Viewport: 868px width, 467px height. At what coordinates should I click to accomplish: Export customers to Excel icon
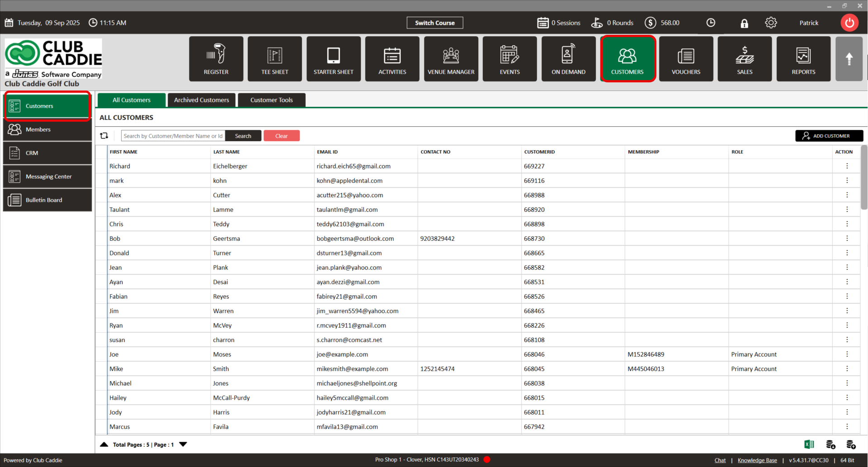tap(809, 444)
